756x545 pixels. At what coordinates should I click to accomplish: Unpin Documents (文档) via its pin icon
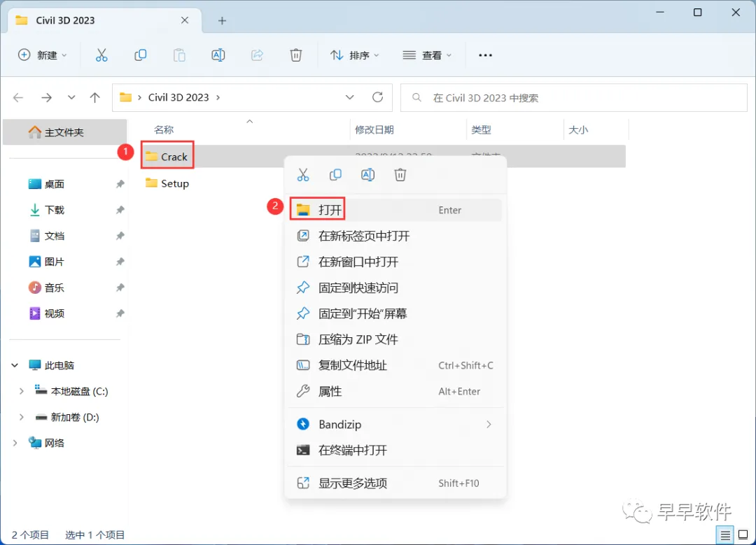(x=120, y=236)
